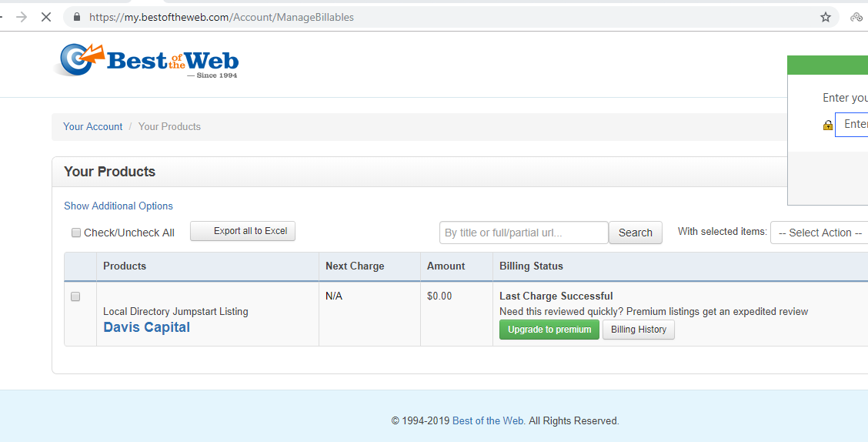Bookmark this page with star icon
The width and height of the screenshot is (868, 442).
[826, 17]
